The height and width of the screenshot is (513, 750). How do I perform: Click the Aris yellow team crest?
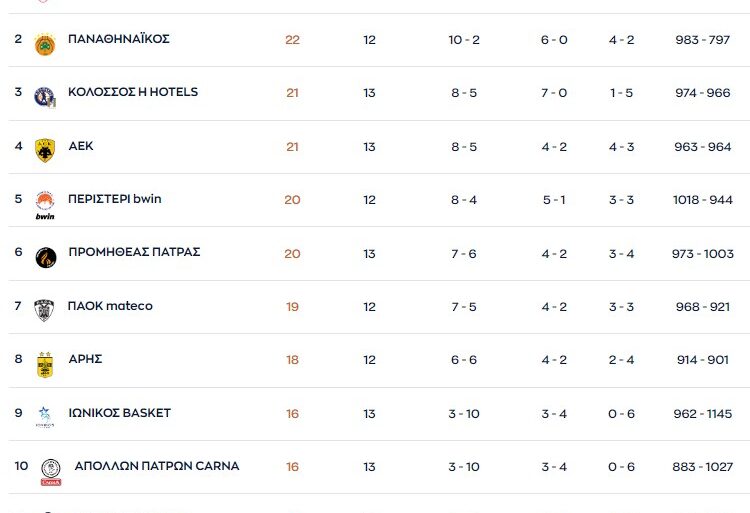44,364
